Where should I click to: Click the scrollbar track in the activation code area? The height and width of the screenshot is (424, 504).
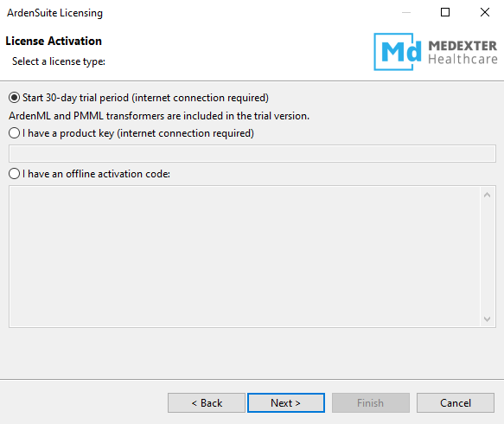(488, 256)
